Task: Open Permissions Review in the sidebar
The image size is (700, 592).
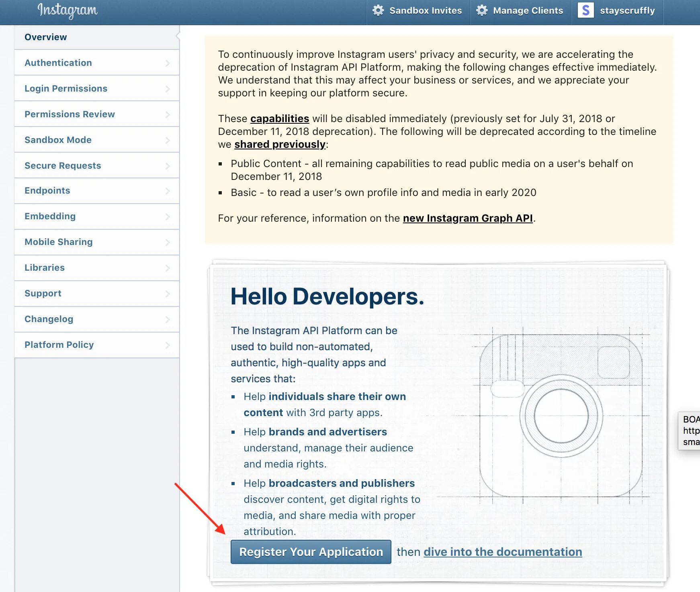Action: (x=97, y=114)
